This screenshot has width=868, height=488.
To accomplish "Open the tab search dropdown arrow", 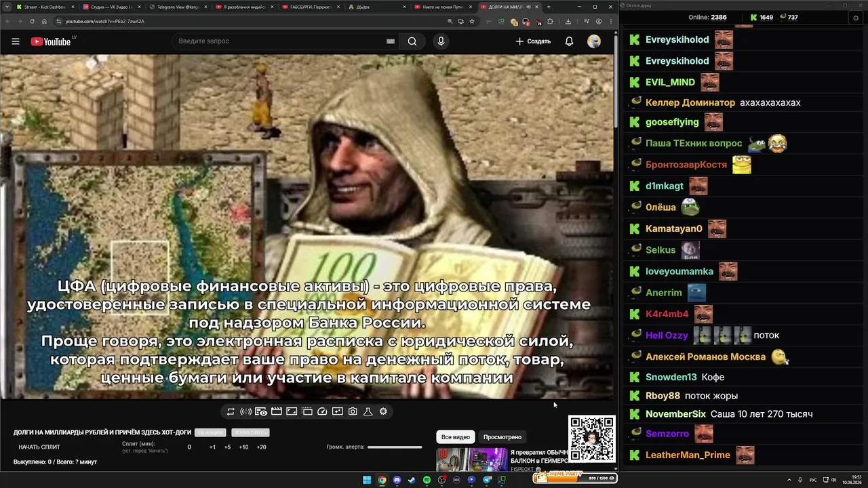I will 7,7.
